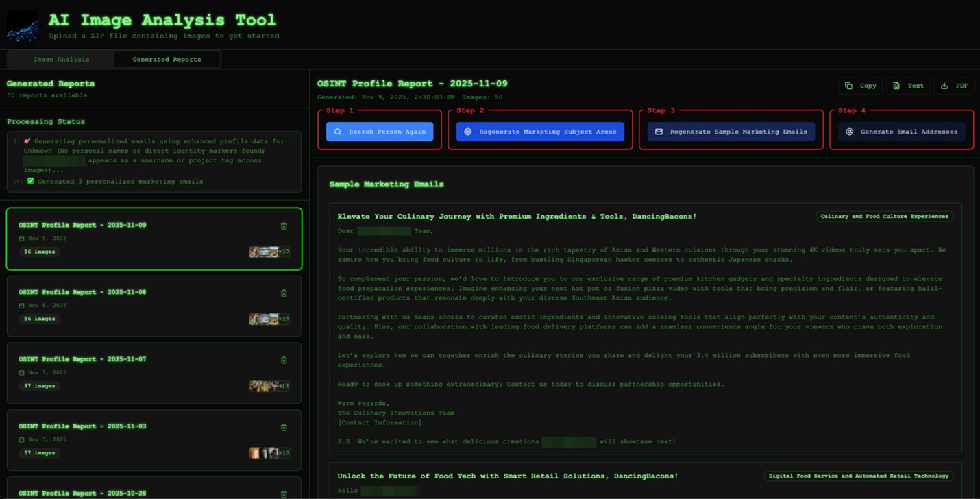Run Search Person Again
This screenshot has height=499, width=980.
coord(380,132)
